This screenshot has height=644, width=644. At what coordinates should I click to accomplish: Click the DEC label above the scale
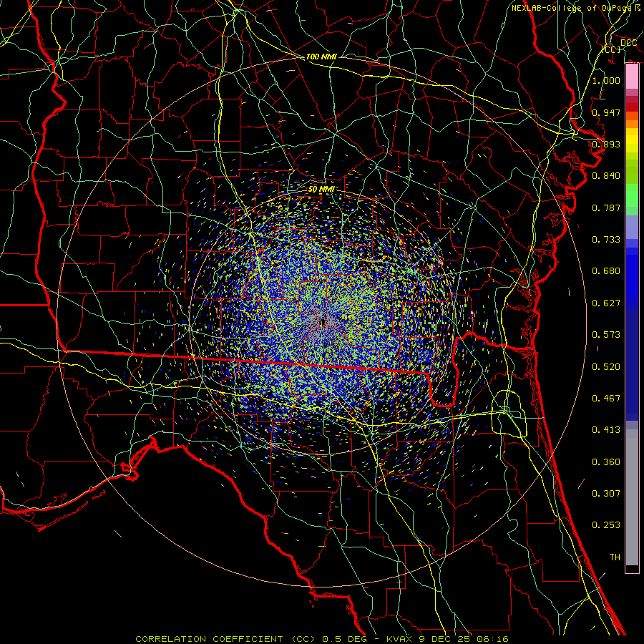click(x=628, y=43)
